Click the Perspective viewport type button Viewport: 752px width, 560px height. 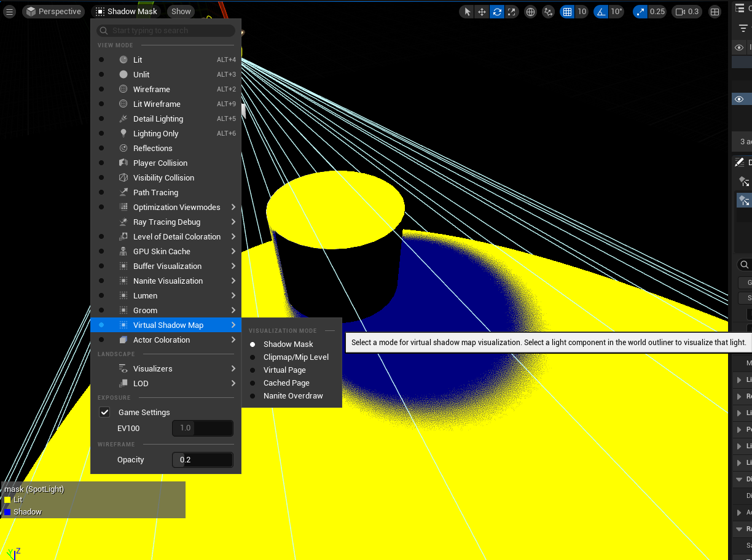click(53, 12)
